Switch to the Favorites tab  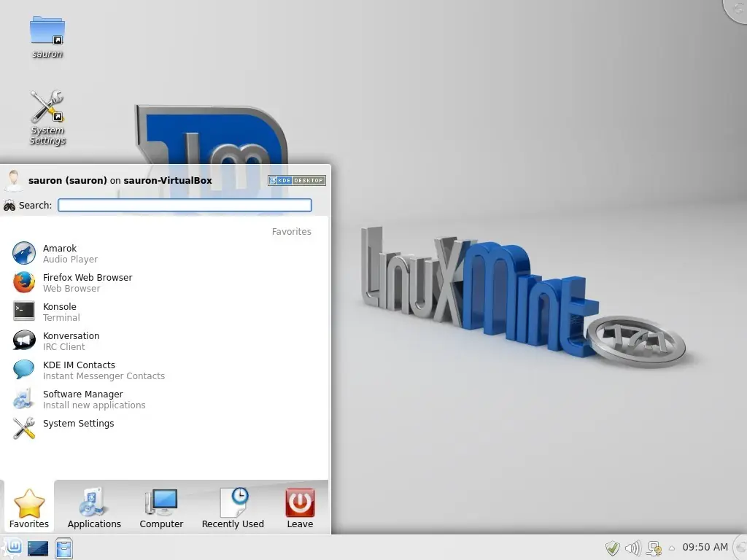(29, 507)
